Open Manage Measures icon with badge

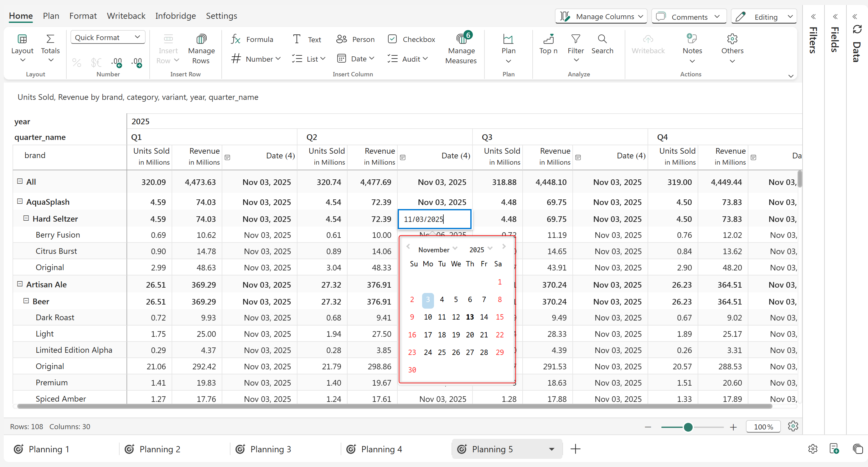tap(461, 39)
